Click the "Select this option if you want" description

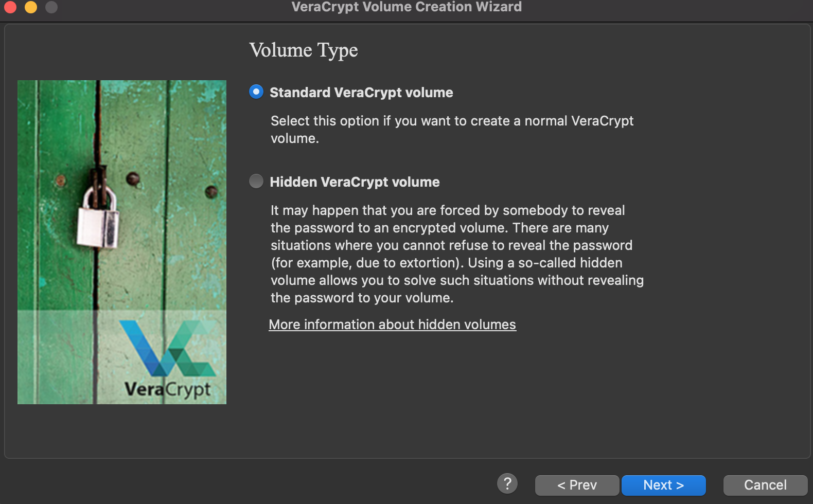452,130
